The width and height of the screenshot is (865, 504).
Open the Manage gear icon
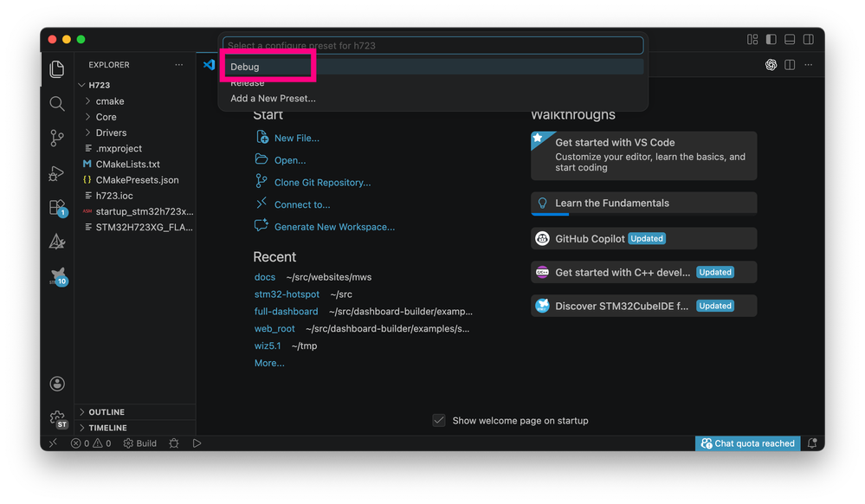(57, 418)
